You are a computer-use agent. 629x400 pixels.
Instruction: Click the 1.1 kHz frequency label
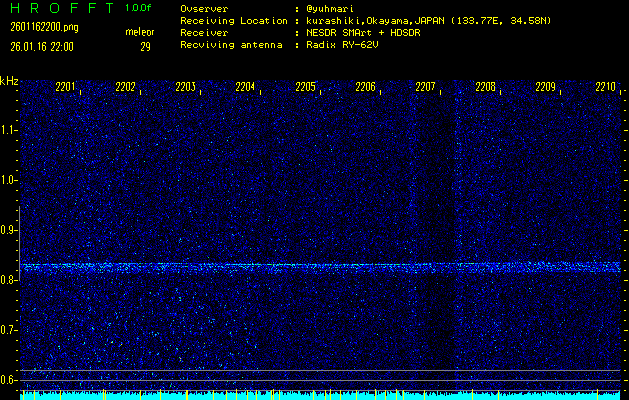click(x=9, y=130)
